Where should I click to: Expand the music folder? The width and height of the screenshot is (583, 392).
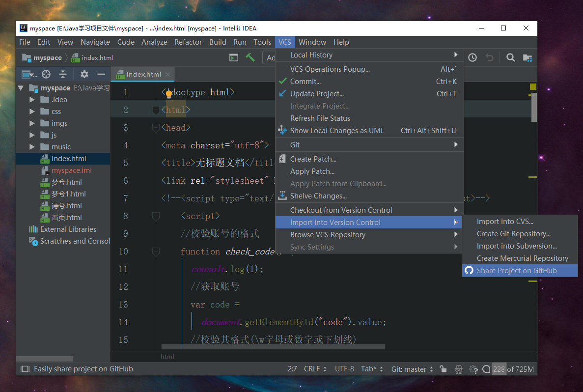pos(32,147)
